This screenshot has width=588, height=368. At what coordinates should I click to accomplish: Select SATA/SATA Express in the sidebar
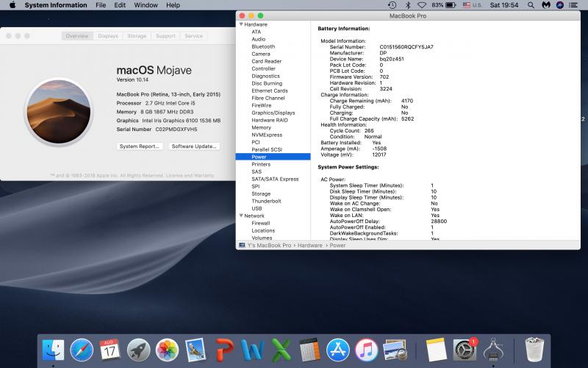pos(275,179)
